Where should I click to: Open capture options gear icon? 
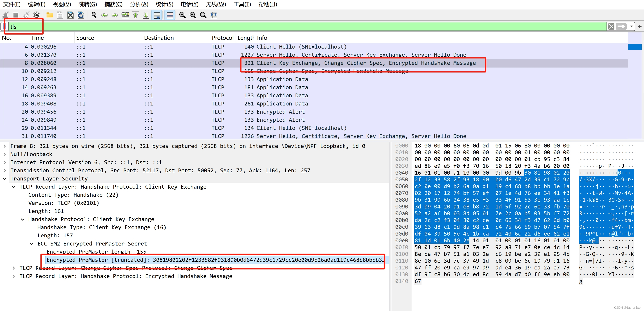37,15
